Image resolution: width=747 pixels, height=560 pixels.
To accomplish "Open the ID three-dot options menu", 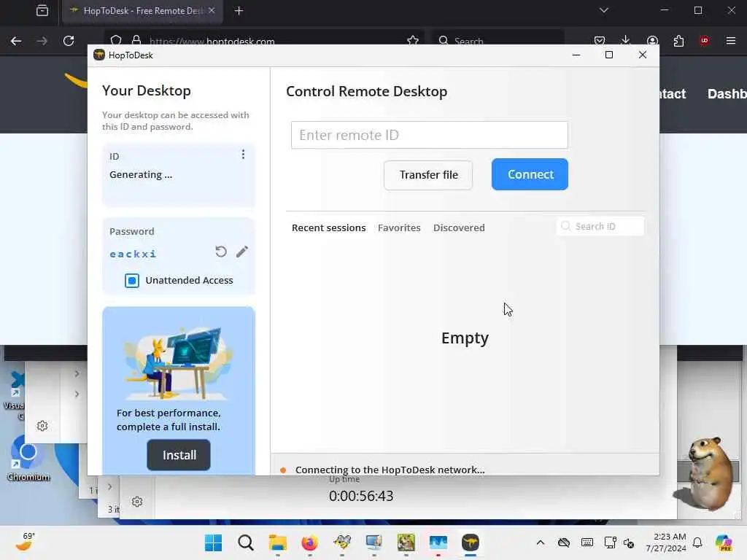I will [243, 155].
